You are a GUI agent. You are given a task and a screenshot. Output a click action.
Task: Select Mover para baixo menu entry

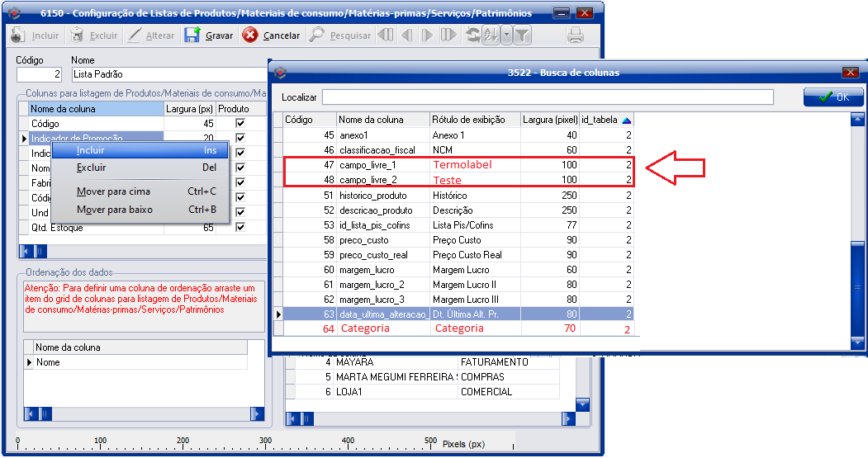pos(115,210)
